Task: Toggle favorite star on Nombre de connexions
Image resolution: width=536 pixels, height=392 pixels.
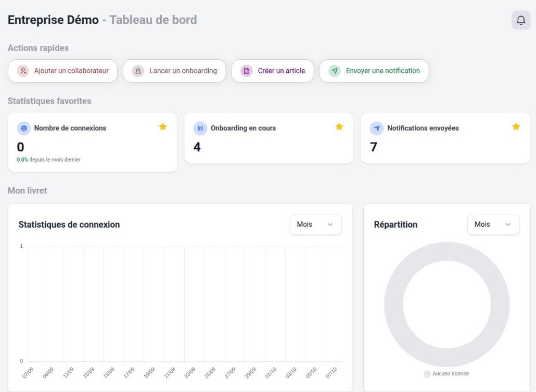Action: point(163,127)
